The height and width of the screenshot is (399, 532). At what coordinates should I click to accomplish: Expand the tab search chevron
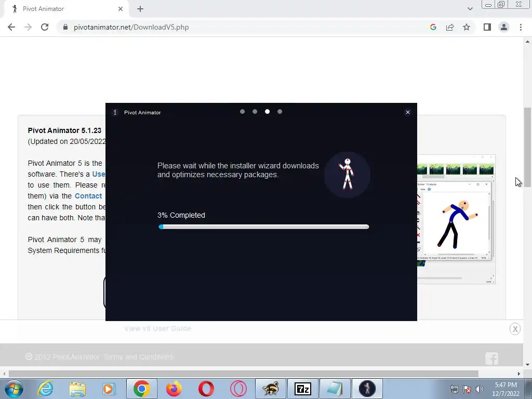tap(470, 9)
